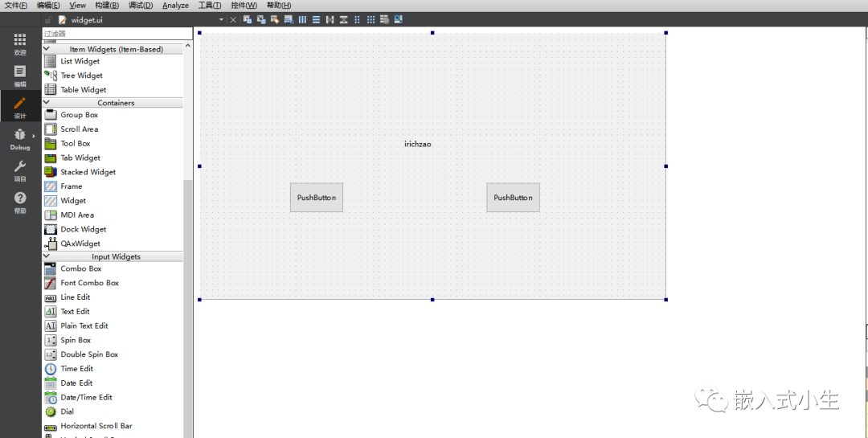
Task: Click the lock icon beside widget.ui
Action: (x=48, y=20)
